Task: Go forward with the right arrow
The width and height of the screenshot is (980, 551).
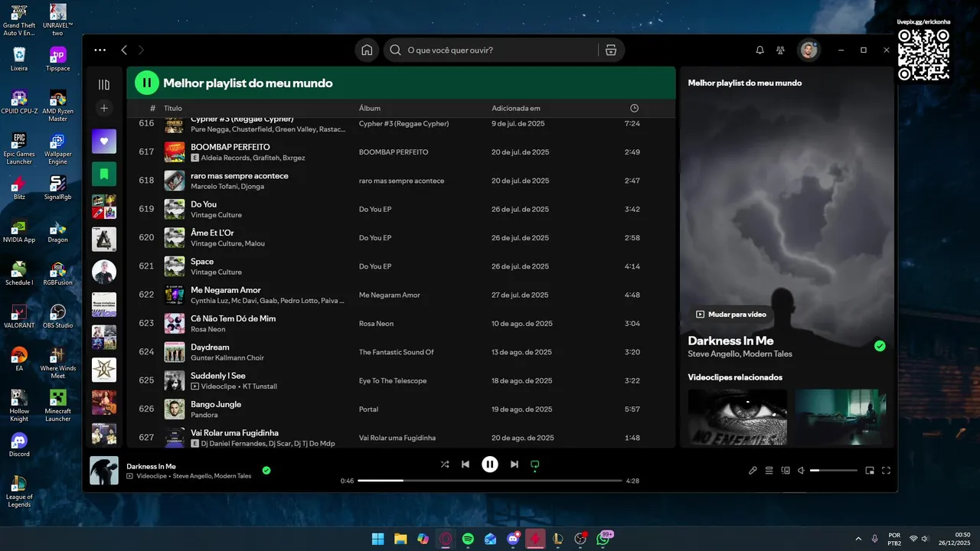Action: [141, 50]
